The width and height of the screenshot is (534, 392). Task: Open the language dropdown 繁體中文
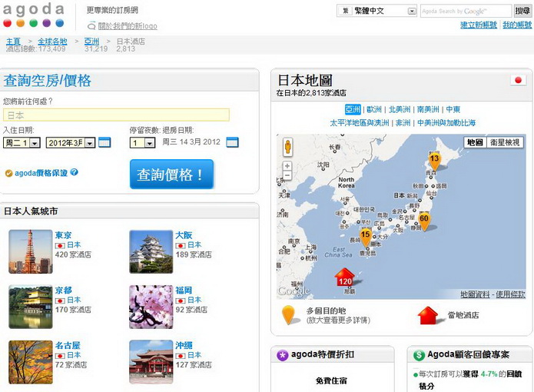pyautogui.click(x=376, y=11)
